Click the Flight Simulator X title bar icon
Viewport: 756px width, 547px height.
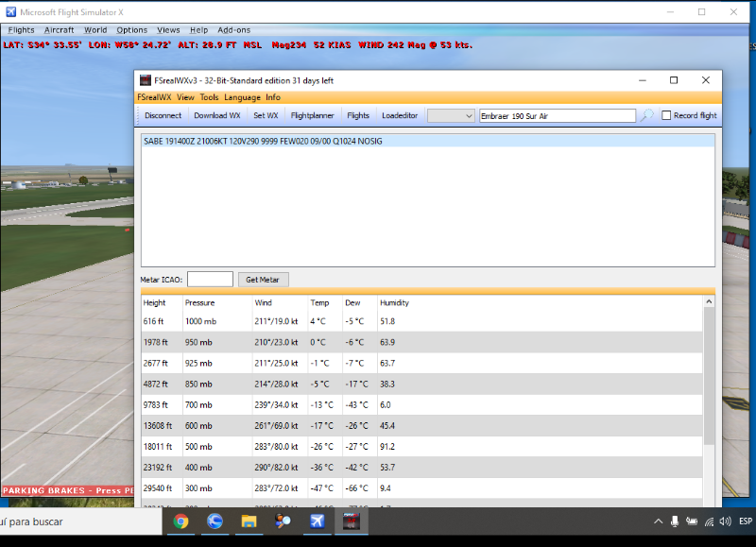(x=10, y=12)
